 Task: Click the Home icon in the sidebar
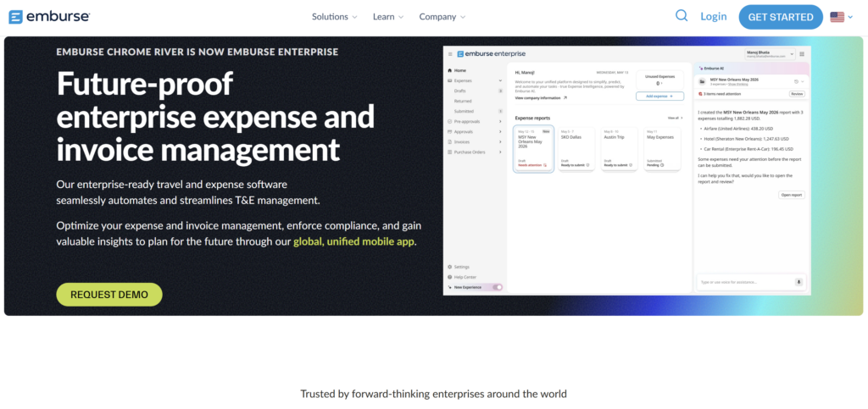coord(449,71)
